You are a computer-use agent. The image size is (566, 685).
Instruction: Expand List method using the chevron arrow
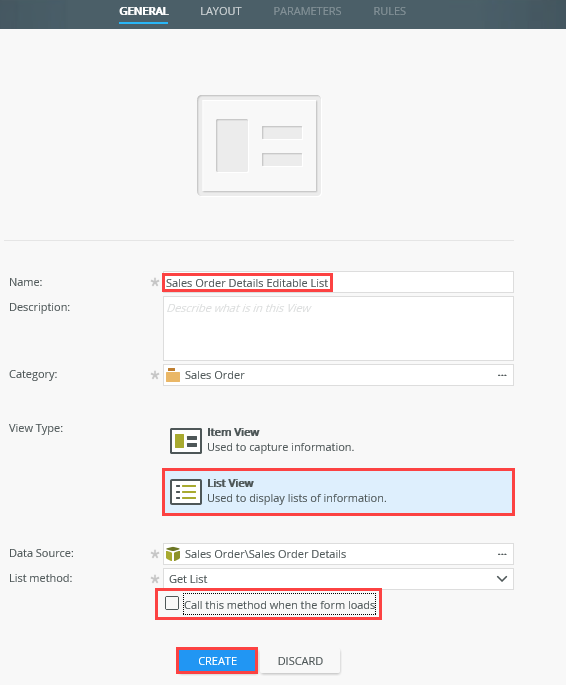pos(502,579)
